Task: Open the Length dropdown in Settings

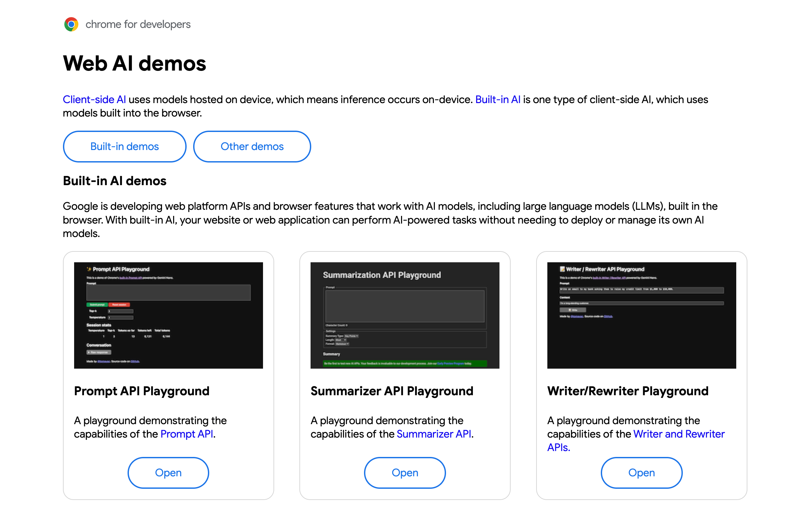Action: pyautogui.click(x=341, y=340)
